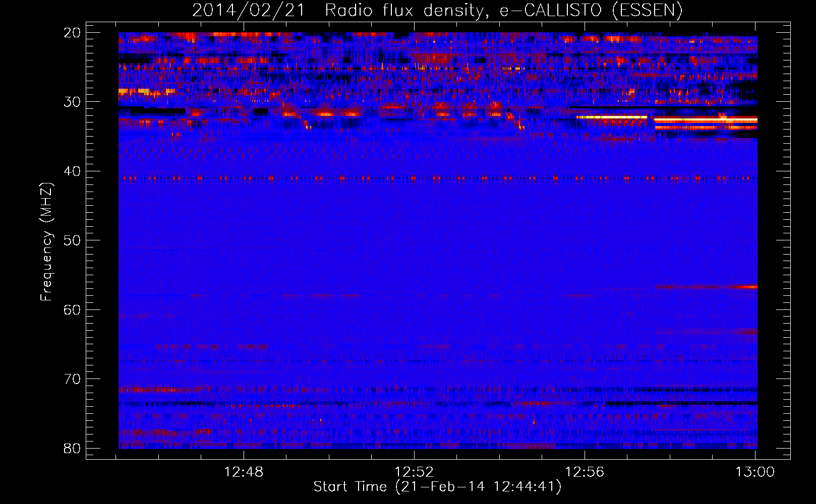Click the 20 frequency tick label
Screen dimensions: 816x504
[x=73, y=33]
